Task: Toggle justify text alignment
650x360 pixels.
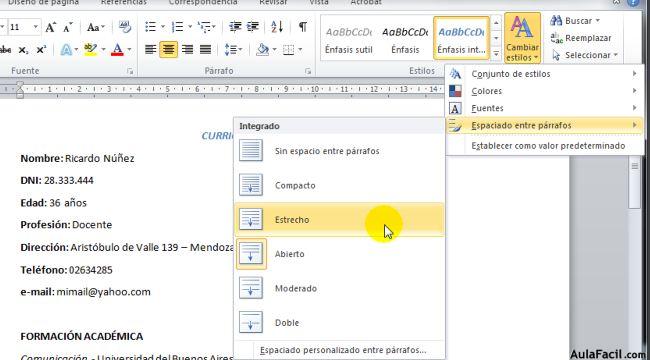Action: [206, 50]
